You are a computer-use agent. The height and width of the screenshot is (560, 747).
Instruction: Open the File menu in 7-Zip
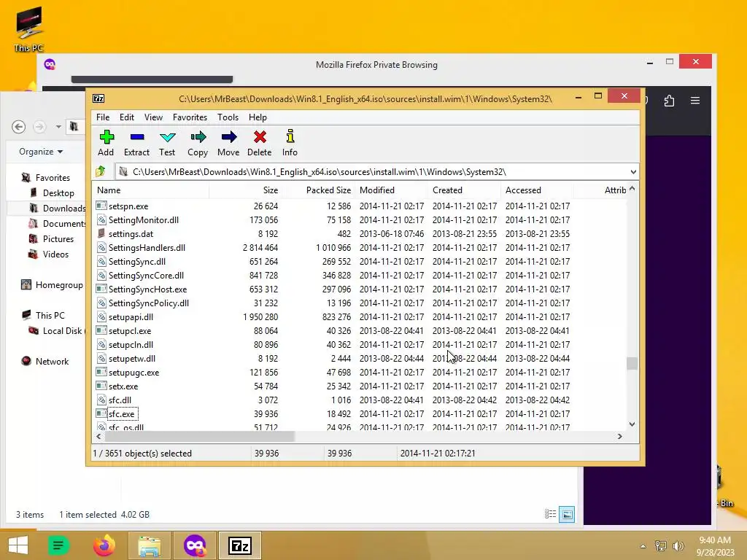click(x=103, y=117)
